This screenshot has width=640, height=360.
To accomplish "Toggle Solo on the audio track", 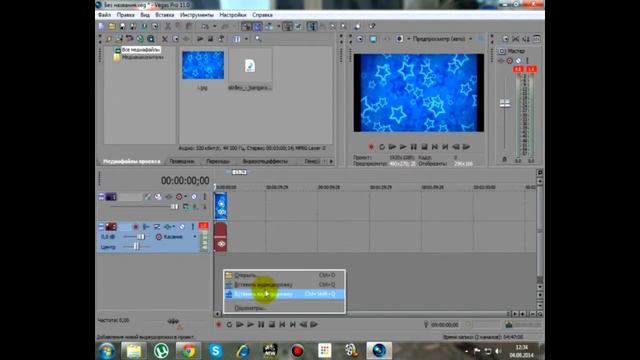I will (x=193, y=227).
